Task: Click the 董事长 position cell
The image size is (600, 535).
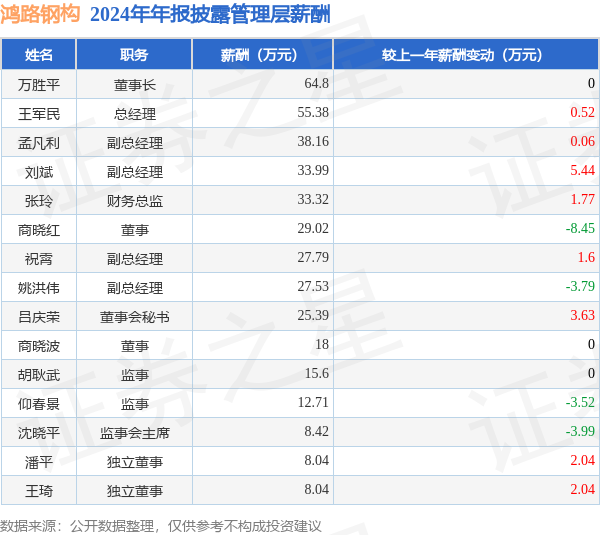Action: pos(135,85)
